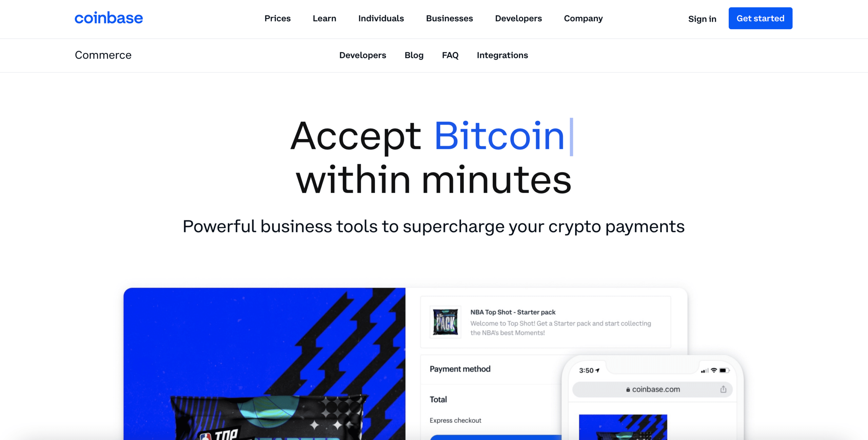Open the Learn navigation menu
Viewport: 868px width, 440px height.
[x=324, y=18]
